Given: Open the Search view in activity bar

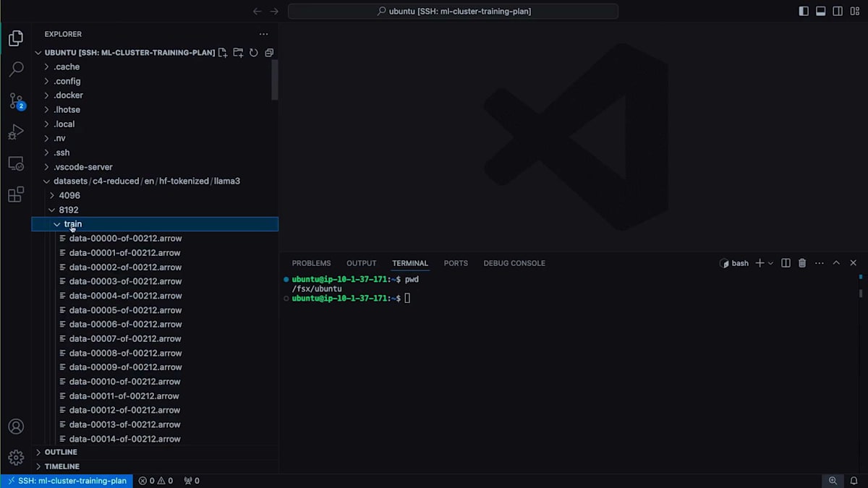Looking at the screenshot, I should [x=16, y=69].
